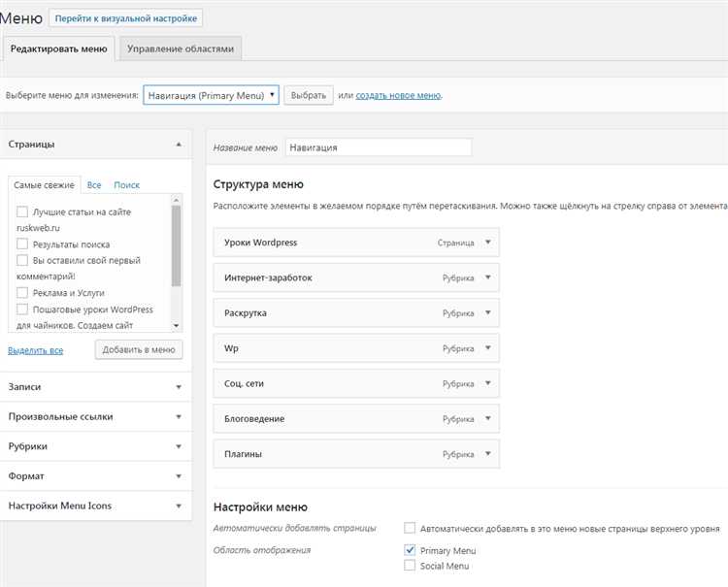Screen dimensions: 728x587
Task: Click the Добавить в меню button
Action: click(x=139, y=350)
